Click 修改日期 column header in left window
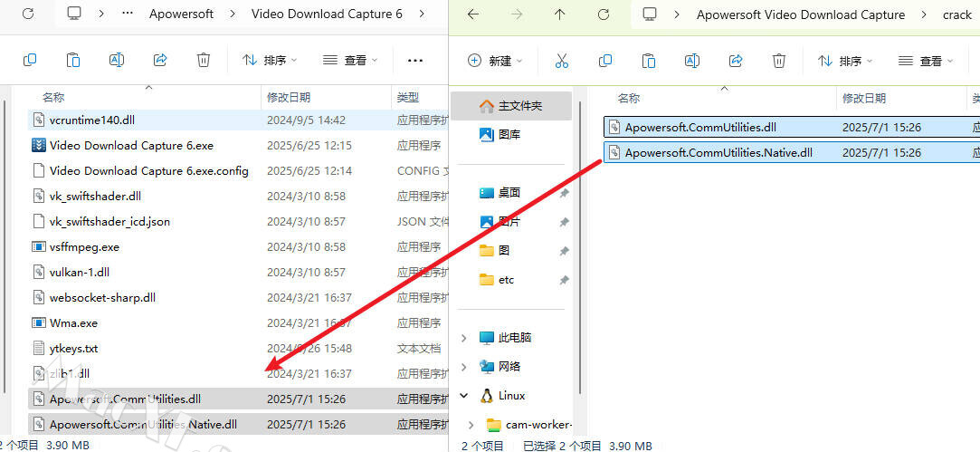The image size is (980, 452). tap(288, 98)
